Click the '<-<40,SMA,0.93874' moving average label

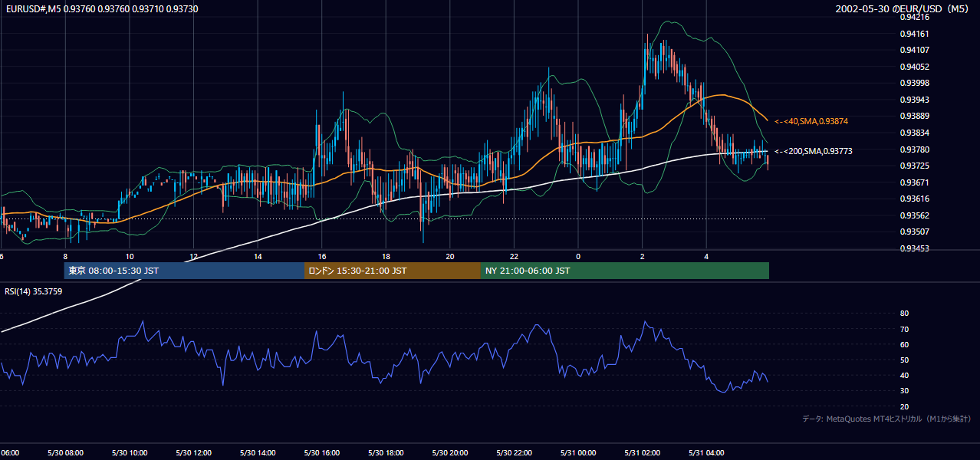pyautogui.click(x=811, y=121)
